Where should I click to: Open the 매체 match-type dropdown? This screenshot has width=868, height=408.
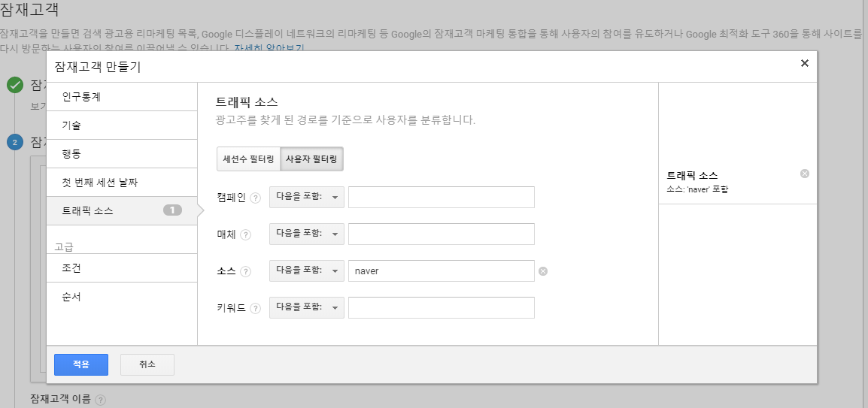coord(307,234)
